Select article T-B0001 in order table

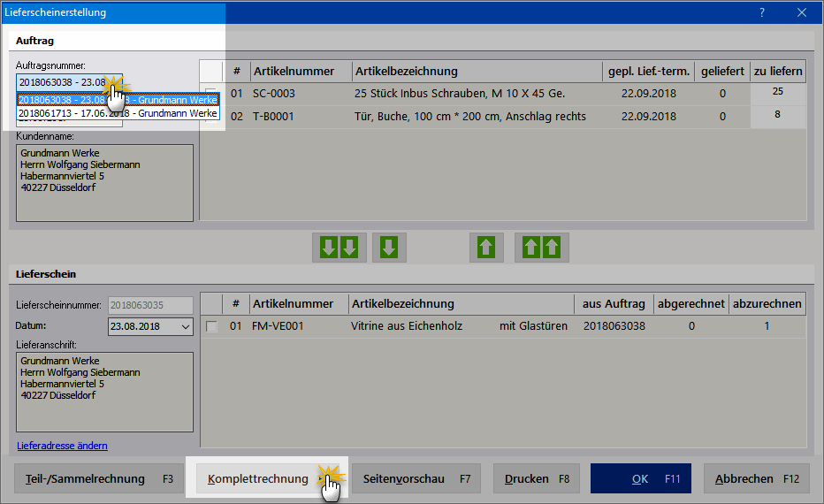point(273,117)
